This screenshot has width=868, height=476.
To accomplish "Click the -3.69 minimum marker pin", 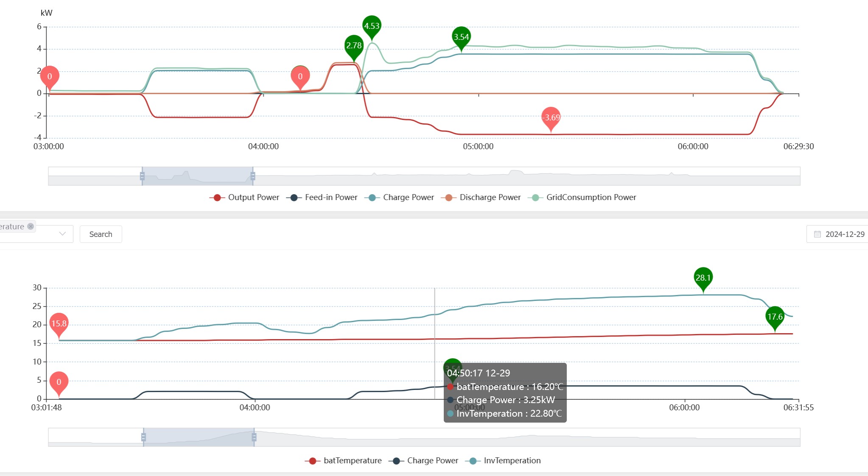I will tap(551, 117).
